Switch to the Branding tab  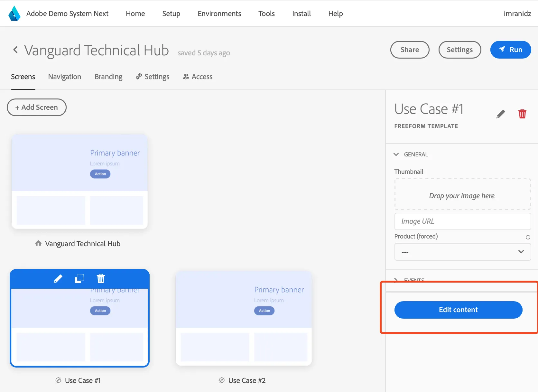pyautogui.click(x=108, y=77)
